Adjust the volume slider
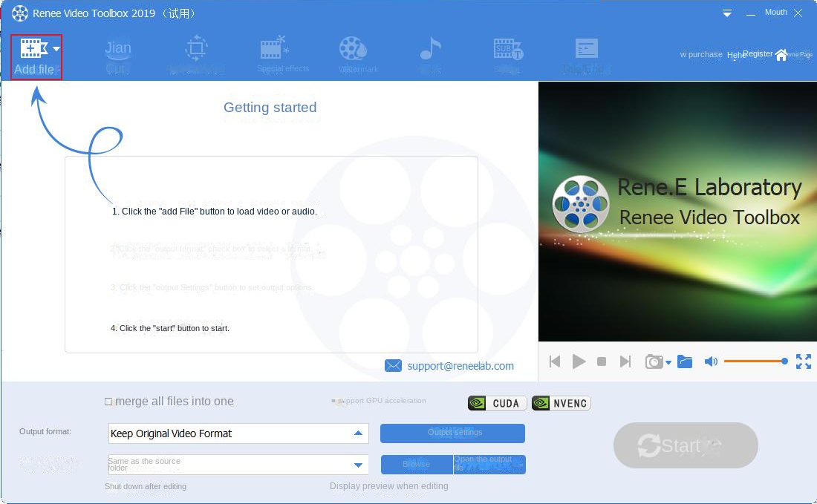Viewport: 817px width, 504px height. click(x=754, y=361)
